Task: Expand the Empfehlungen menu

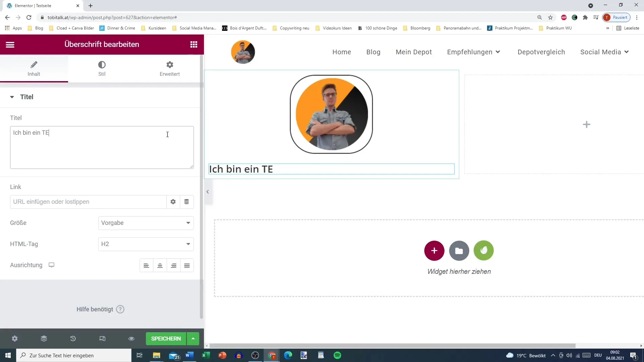Action: 473,52
